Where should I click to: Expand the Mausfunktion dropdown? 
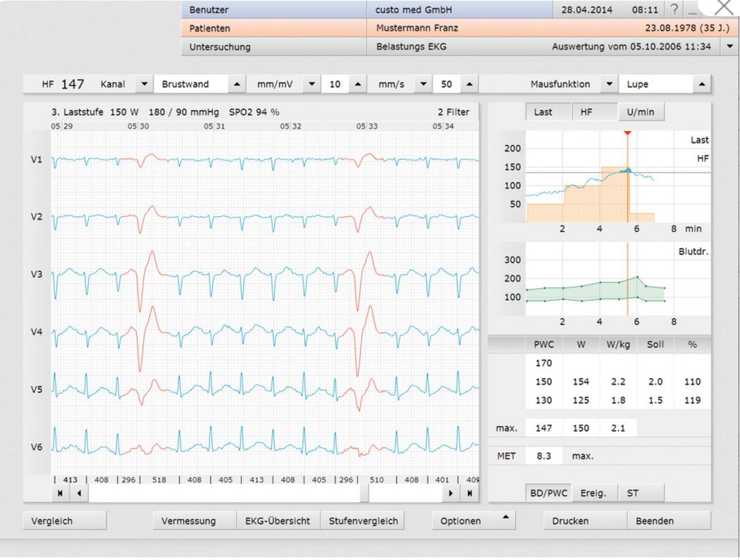609,84
